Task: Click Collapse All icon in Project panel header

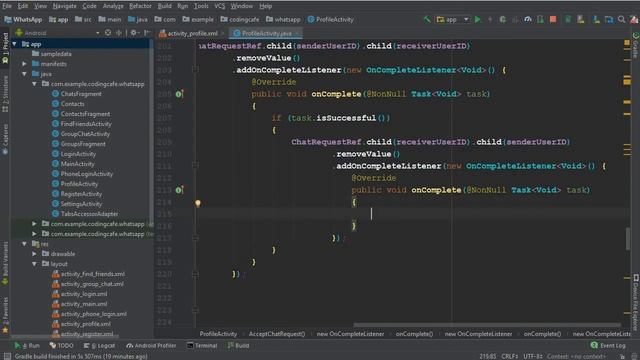Action: tap(118, 33)
